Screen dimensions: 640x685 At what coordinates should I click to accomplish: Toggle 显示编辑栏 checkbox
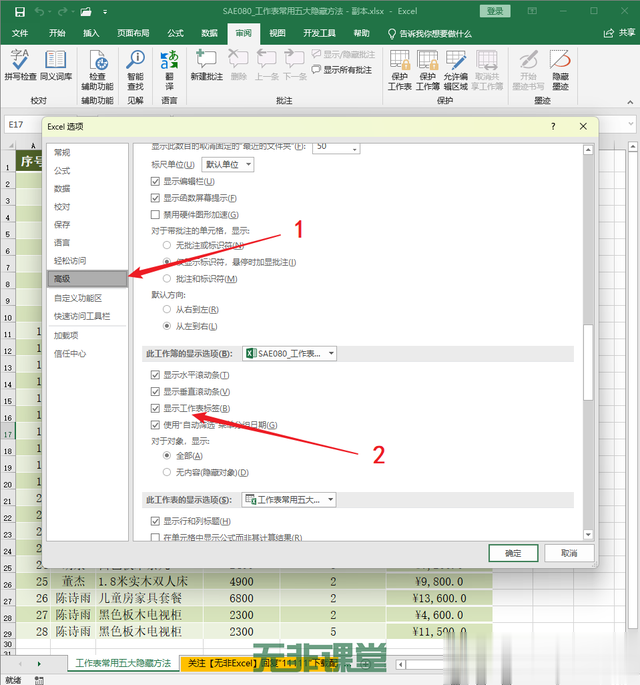pos(155,181)
